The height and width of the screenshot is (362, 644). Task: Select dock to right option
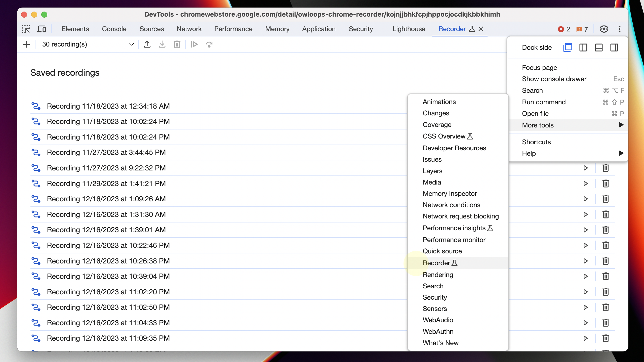tap(614, 48)
